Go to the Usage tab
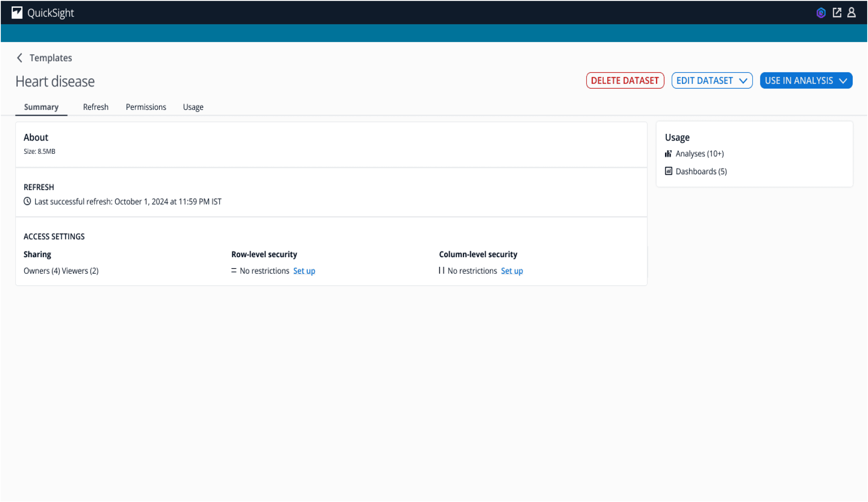 coord(193,107)
